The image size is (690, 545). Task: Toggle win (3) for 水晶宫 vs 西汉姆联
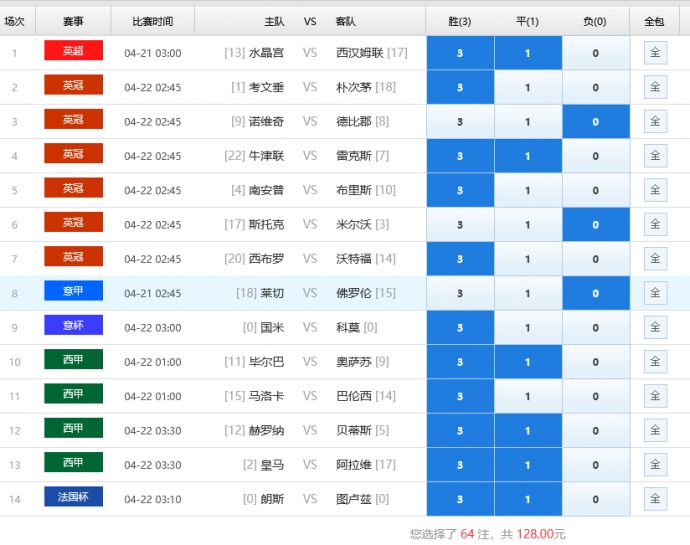(460, 53)
